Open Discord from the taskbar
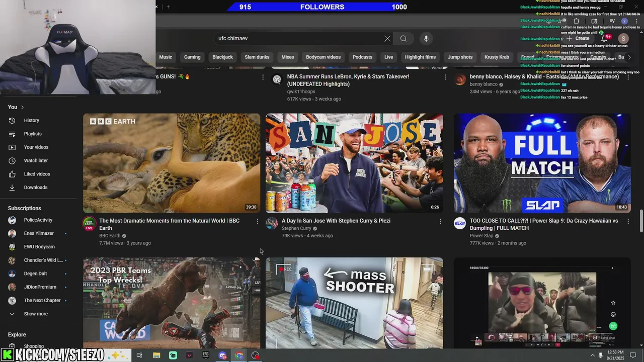This screenshot has height=362, width=644. click(x=222, y=355)
